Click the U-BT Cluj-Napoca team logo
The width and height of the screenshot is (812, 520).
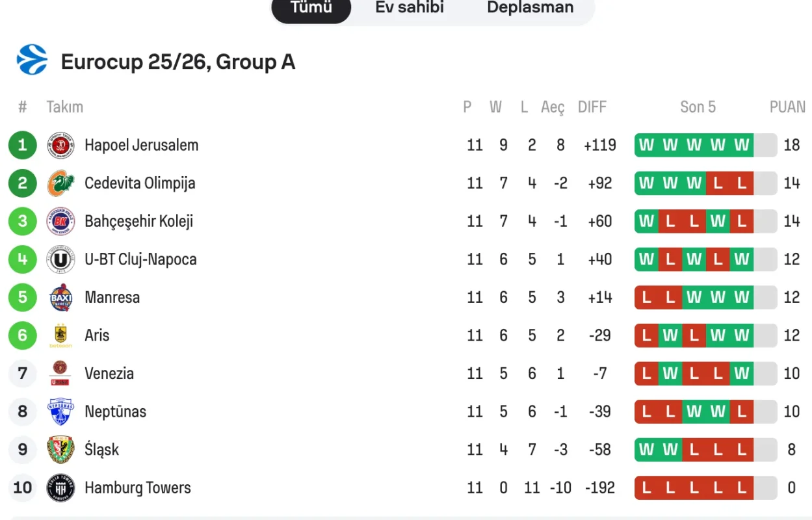60,259
